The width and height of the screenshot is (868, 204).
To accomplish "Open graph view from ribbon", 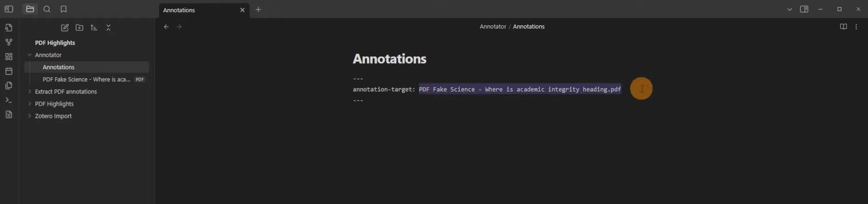I will (x=9, y=42).
